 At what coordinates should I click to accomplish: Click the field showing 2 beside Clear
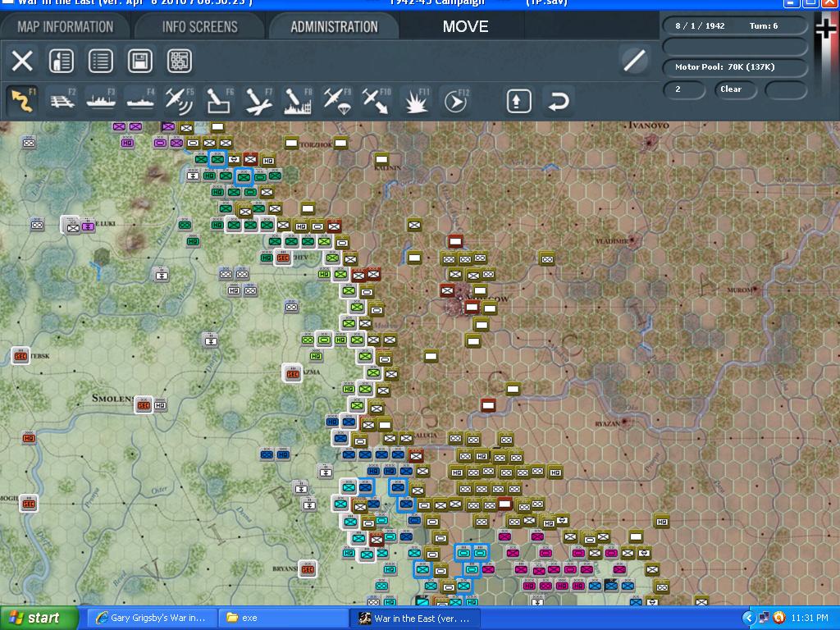pyautogui.click(x=683, y=89)
